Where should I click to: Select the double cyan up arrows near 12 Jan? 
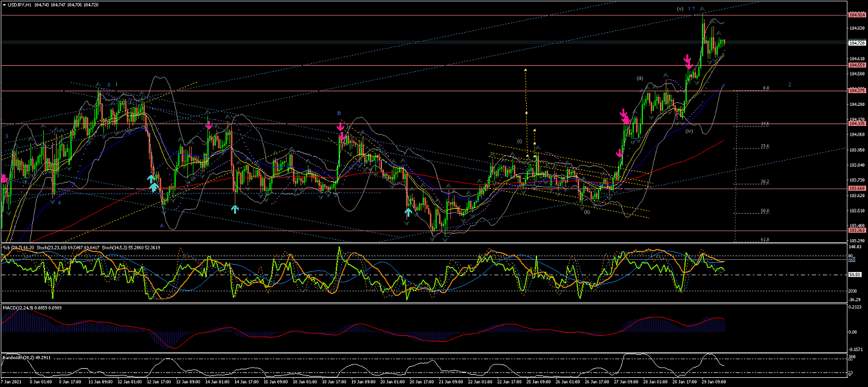click(153, 183)
